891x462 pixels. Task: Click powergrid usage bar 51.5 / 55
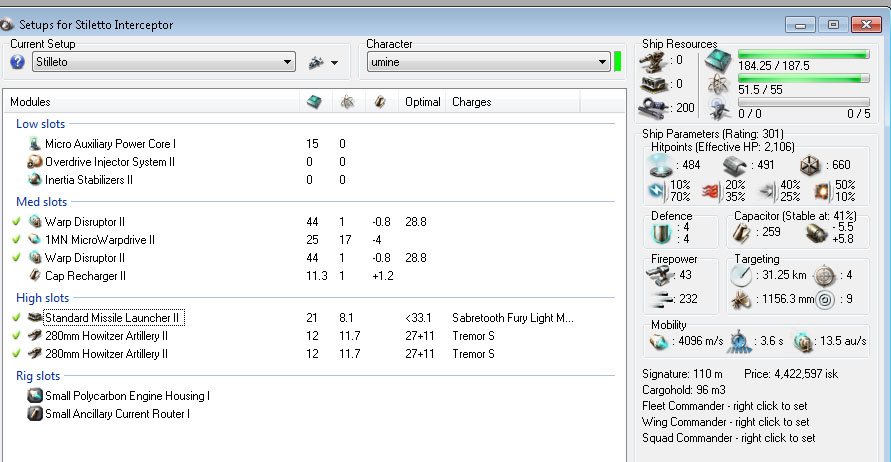803,78
